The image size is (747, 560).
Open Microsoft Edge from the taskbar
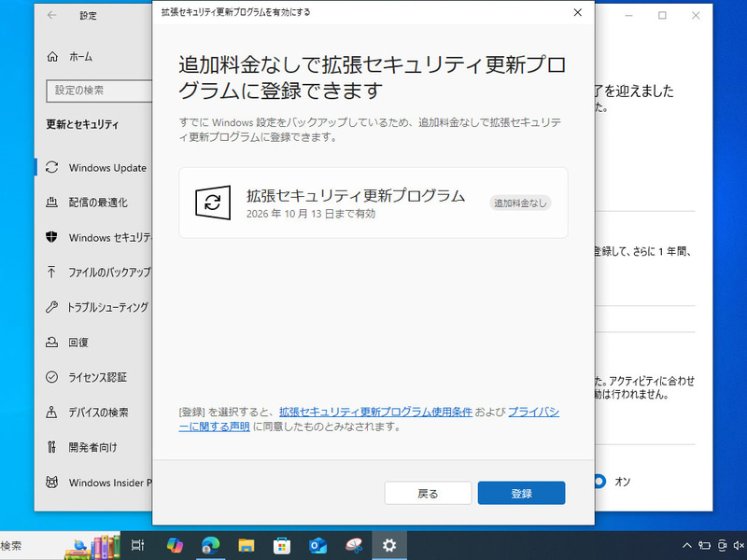[208, 545]
